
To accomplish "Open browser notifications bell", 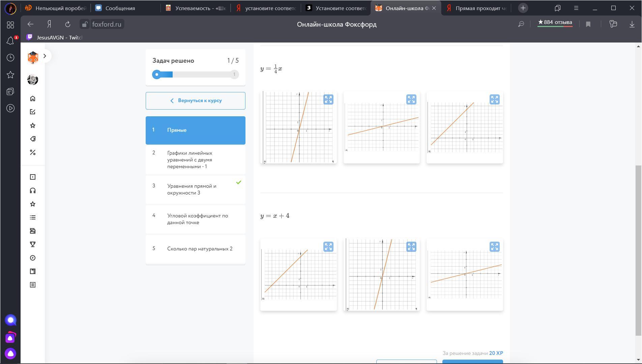I will (x=10, y=41).
